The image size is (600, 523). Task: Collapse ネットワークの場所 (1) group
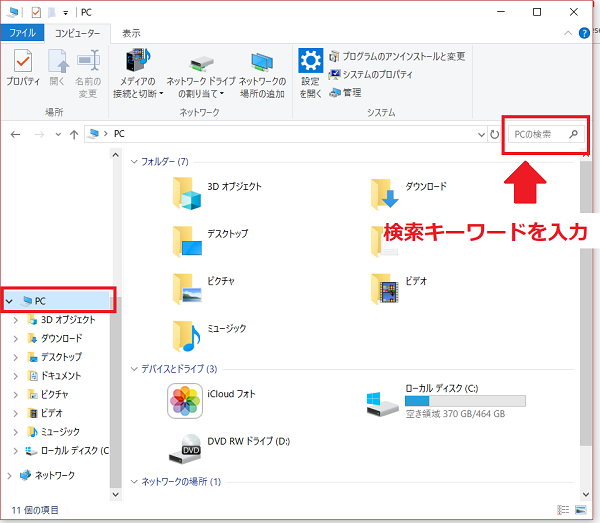pyautogui.click(x=134, y=481)
